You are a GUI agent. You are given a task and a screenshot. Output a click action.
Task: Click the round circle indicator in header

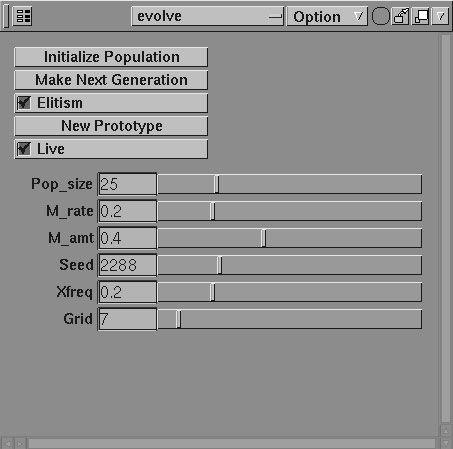click(x=381, y=16)
